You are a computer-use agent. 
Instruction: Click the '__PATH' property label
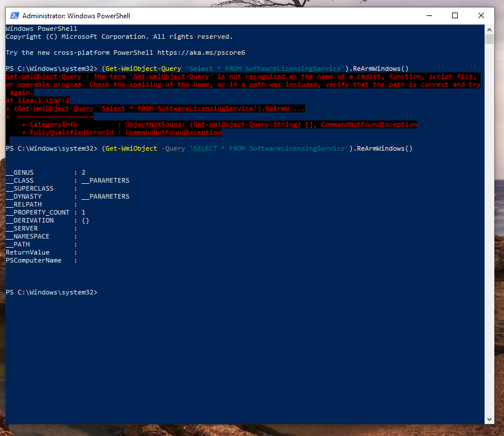coord(18,245)
